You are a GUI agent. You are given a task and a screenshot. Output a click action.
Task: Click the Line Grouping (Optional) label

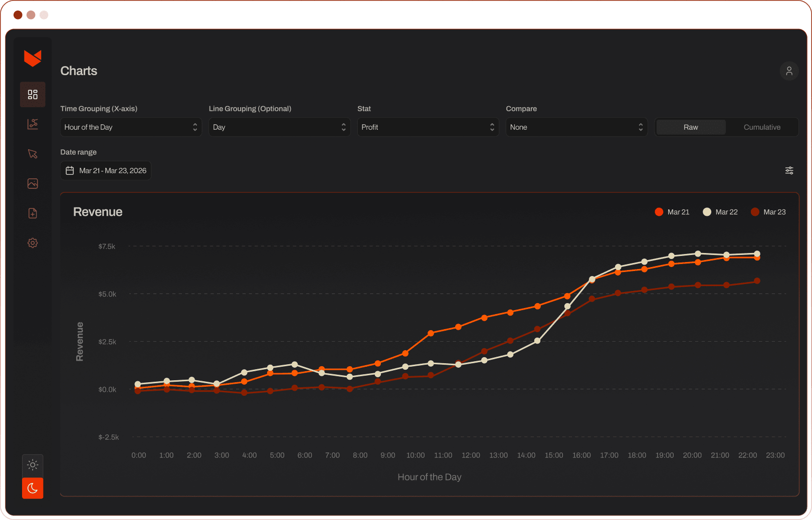click(250, 109)
